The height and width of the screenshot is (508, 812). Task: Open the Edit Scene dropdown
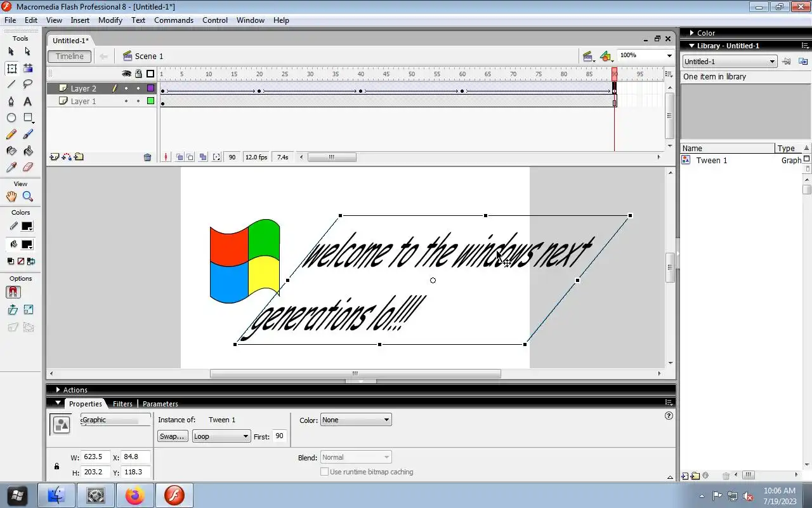coord(589,57)
